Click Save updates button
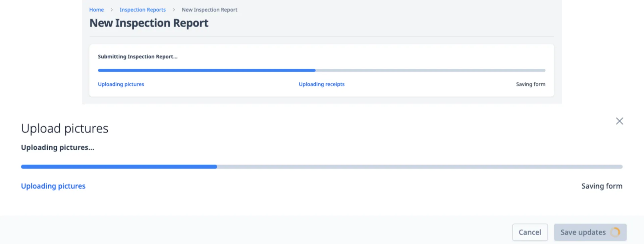Viewport: 644px width, 244px height. 590,232
